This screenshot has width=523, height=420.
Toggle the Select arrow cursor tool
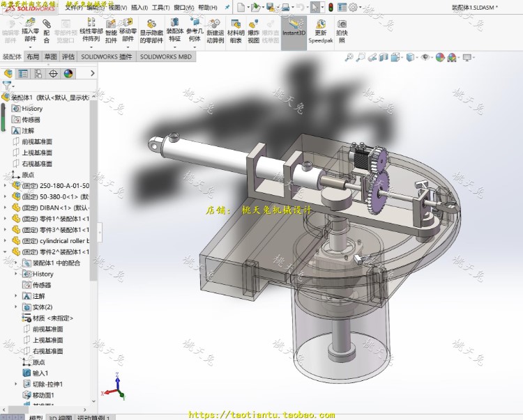click(x=314, y=7)
